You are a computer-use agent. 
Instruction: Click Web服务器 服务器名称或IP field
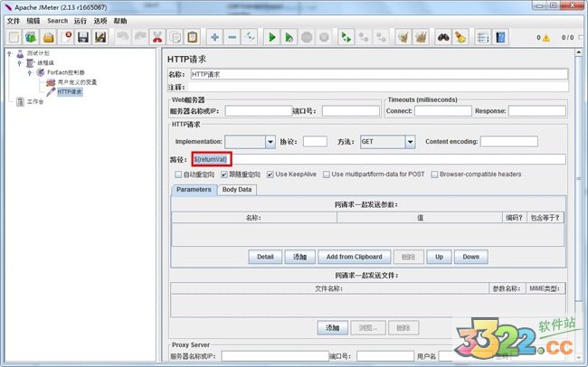(259, 111)
